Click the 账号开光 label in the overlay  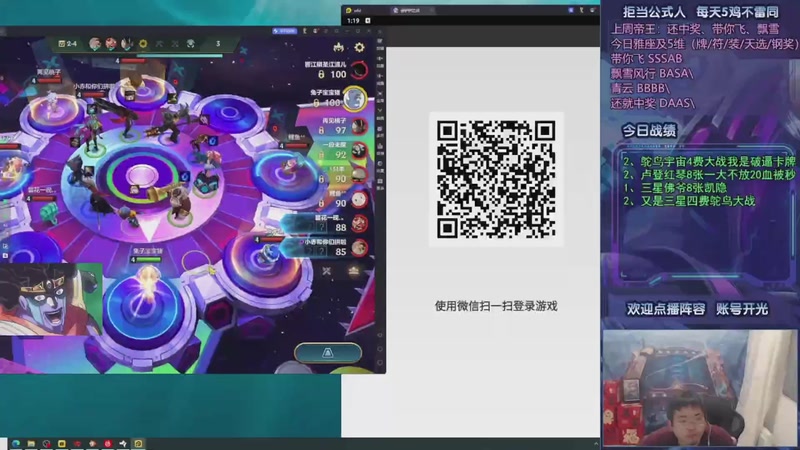coord(742,309)
